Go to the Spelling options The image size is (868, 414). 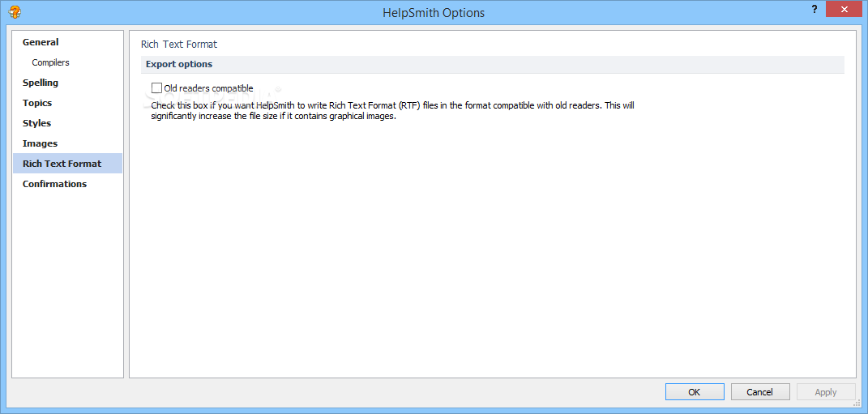point(67,83)
